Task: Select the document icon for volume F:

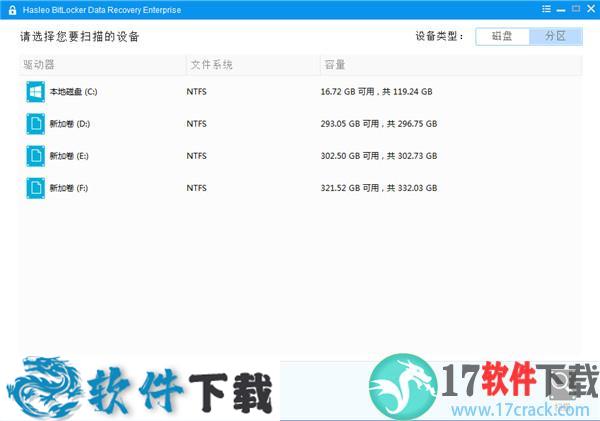Action: (36, 188)
